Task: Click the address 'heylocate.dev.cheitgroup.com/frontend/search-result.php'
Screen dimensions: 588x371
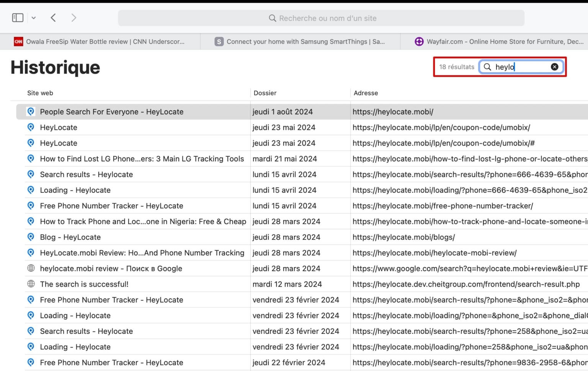Action: coord(466,284)
